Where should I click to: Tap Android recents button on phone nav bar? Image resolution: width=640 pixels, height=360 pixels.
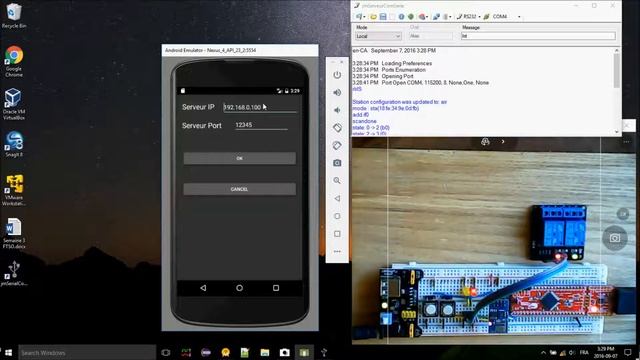tap(276, 288)
